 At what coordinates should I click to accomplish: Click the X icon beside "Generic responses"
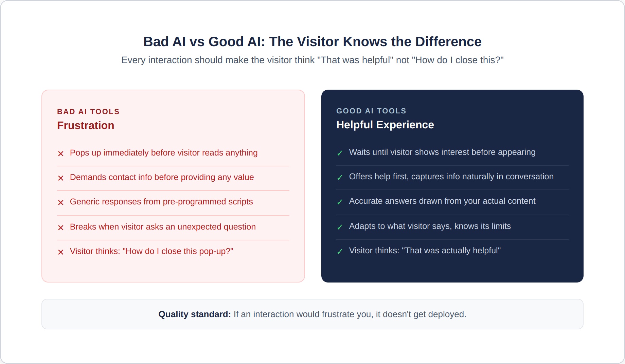pyautogui.click(x=61, y=202)
